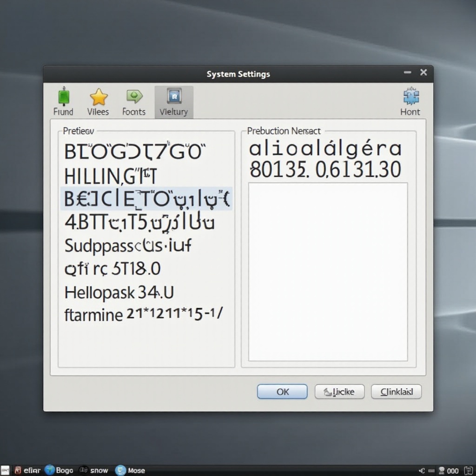
Task: Click the clipboard icon at tray's far right
Action: click(x=469, y=471)
